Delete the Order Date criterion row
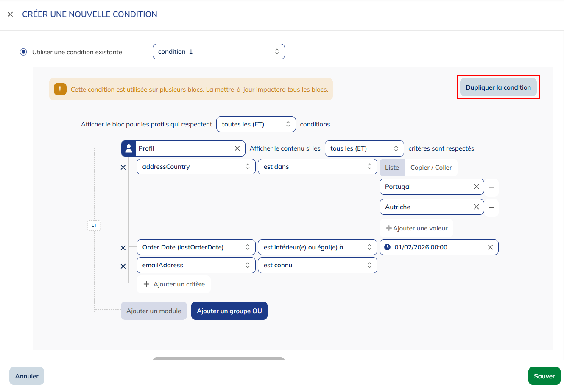564x392 pixels. 123,248
